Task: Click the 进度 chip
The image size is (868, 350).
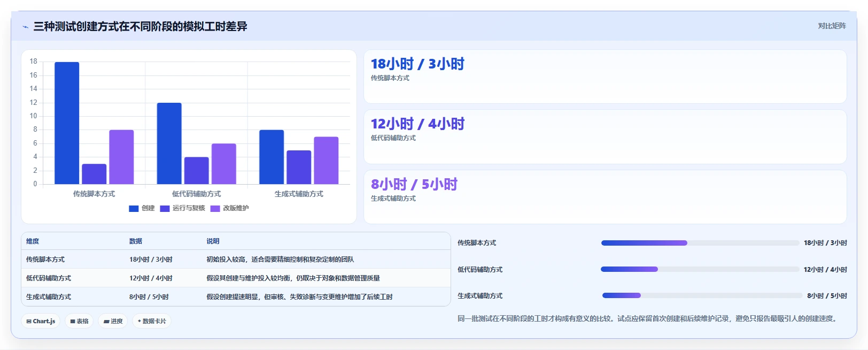Action: tap(113, 321)
